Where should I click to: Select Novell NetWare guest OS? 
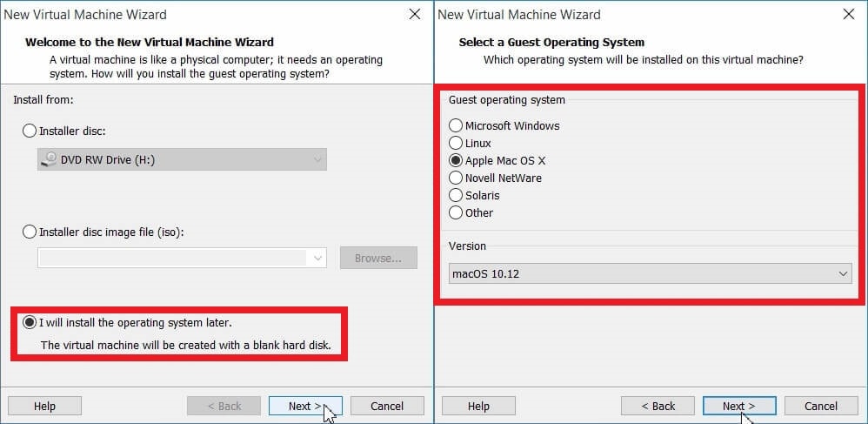456,178
